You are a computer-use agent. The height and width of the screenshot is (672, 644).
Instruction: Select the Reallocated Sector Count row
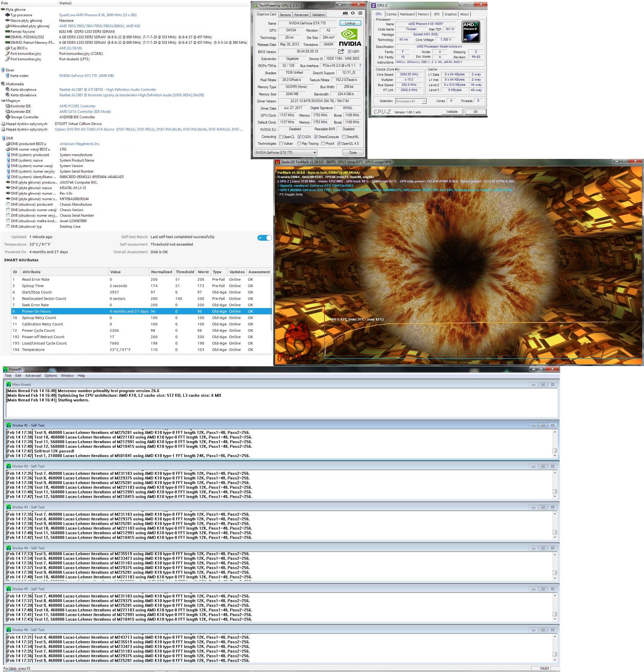141,299
